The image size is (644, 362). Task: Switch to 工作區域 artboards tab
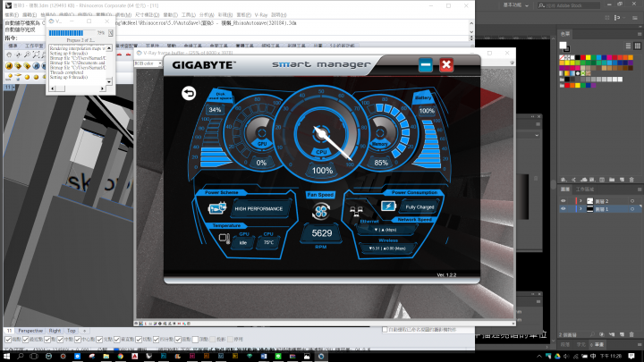pyautogui.click(x=584, y=189)
